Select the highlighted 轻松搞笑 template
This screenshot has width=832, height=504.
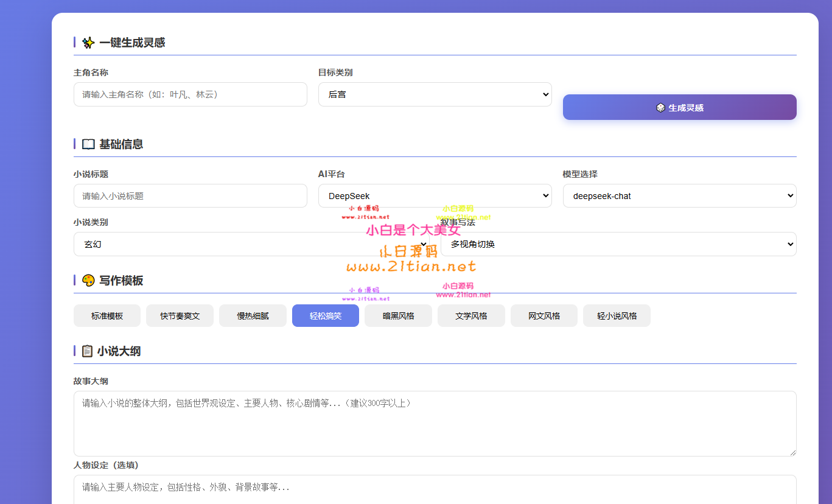(326, 316)
